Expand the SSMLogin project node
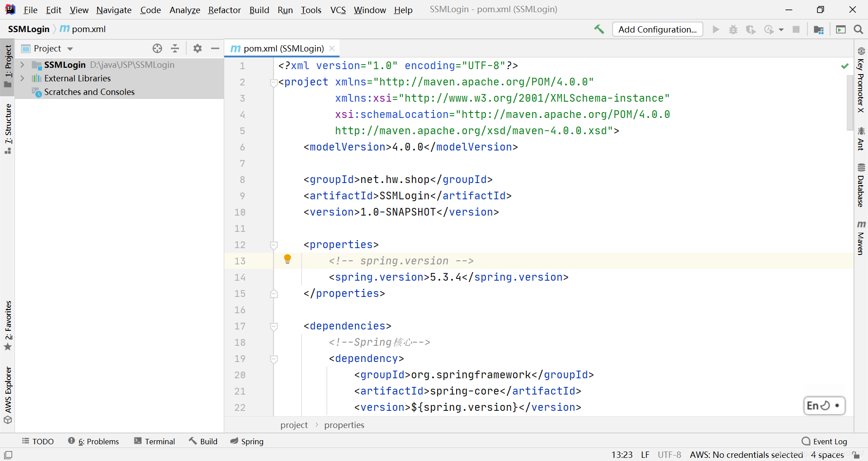The image size is (868, 461). (x=22, y=65)
